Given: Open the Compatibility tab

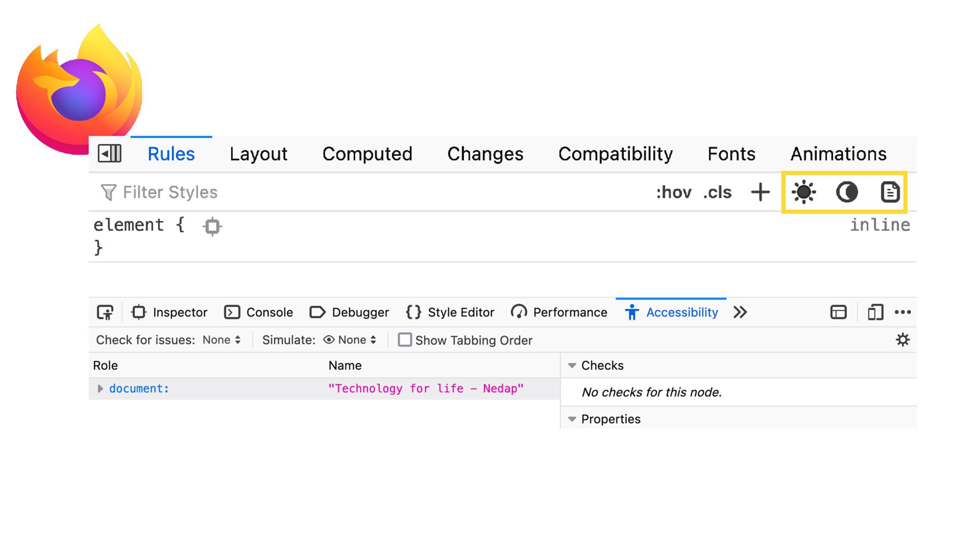Looking at the screenshot, I should click(x=616, y=154).
